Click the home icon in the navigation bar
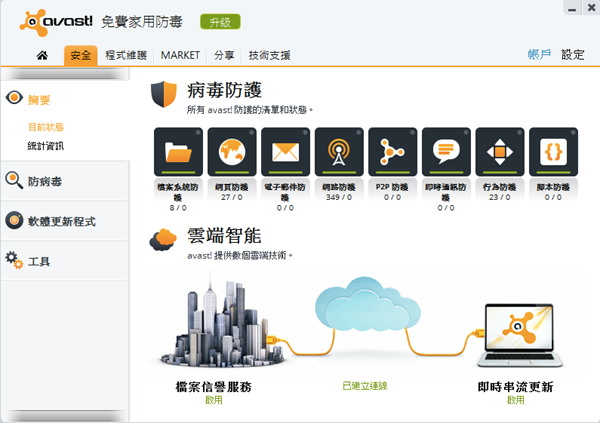 pos(42,56)
